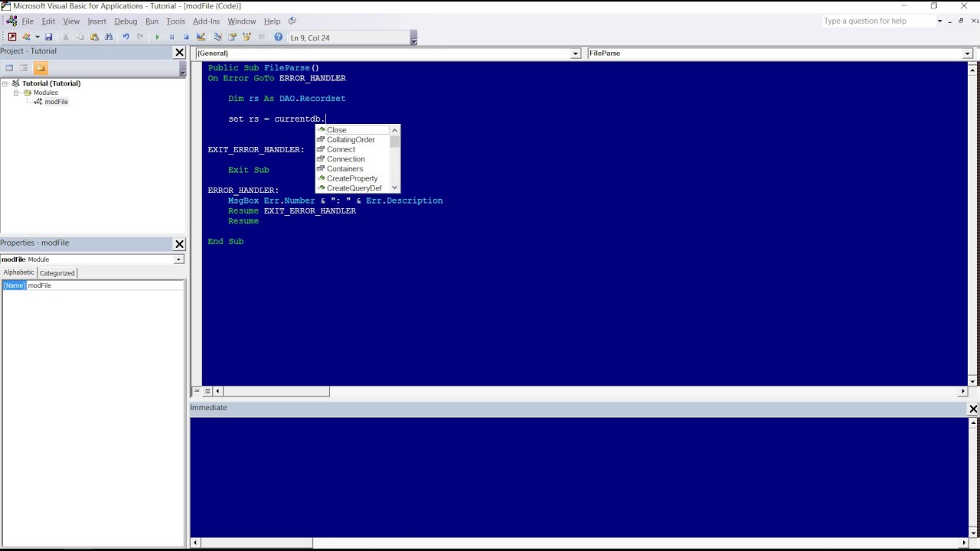The image size is (980, 551).
Task: Click the Find binoculars icon
Action: (109, 37)
